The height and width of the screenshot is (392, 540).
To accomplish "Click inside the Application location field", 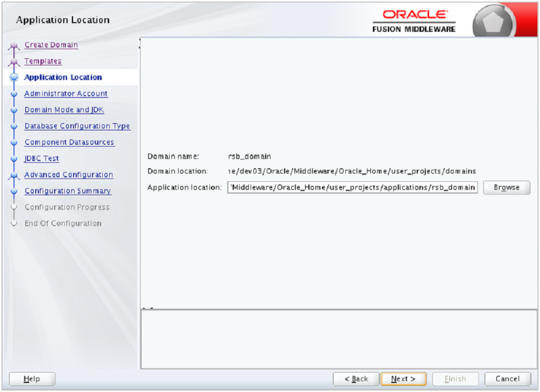I will (x=352, y=188).
